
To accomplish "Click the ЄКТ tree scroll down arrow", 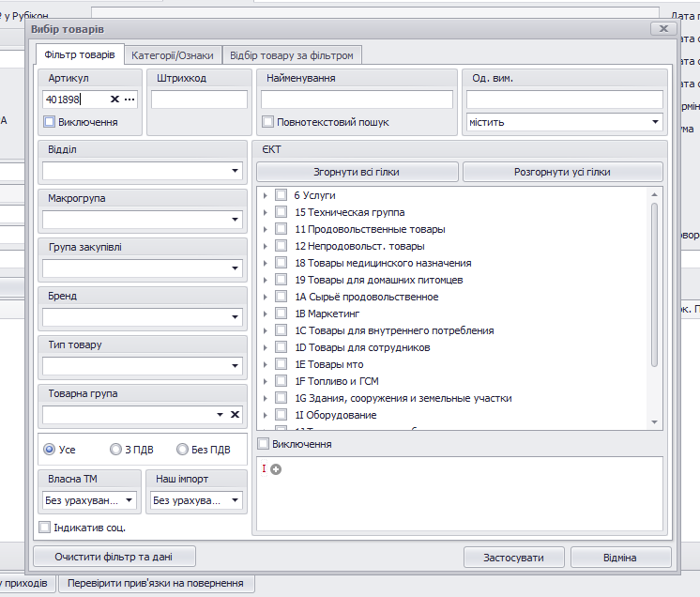I will pos(654,422).
